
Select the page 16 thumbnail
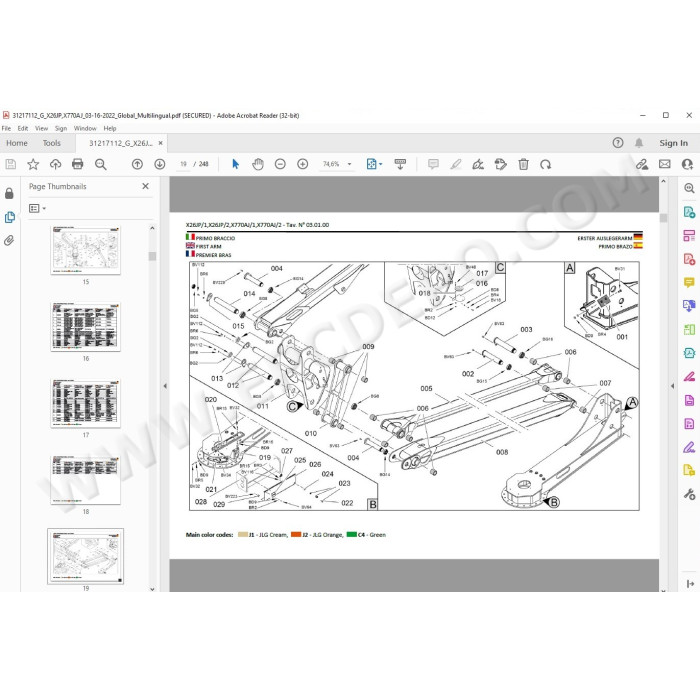(86, 327)
